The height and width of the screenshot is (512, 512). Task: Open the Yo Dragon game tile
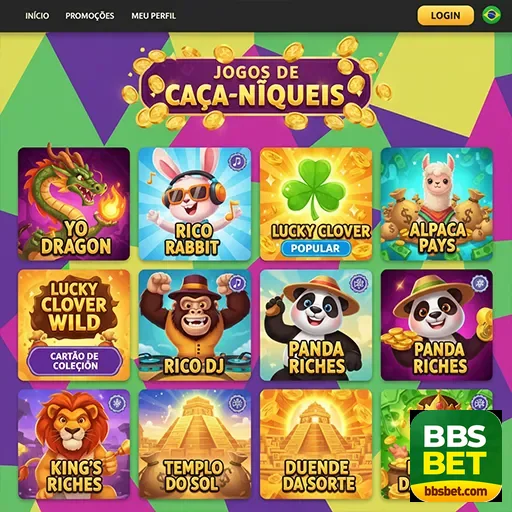click(74, 204)
